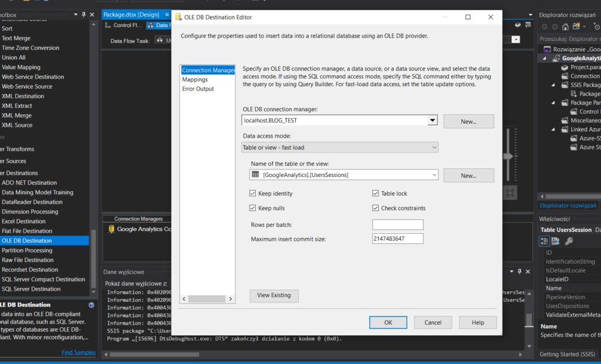The width and height of the screenshot is (601, 364).
Task: Select Google Analytics connection manager
Action: pyautogui.click(x=140, y=229)
